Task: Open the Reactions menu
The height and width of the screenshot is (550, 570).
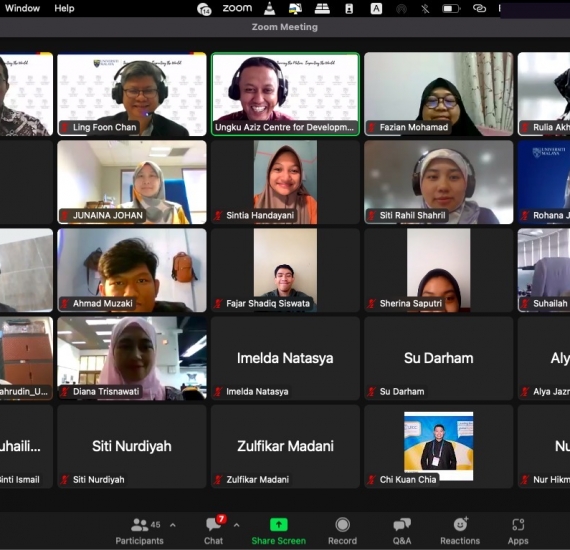Action: coord(460,531)
